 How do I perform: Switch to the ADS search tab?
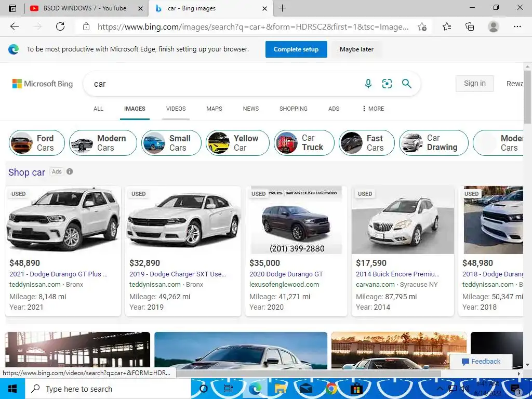coord(334,109)
